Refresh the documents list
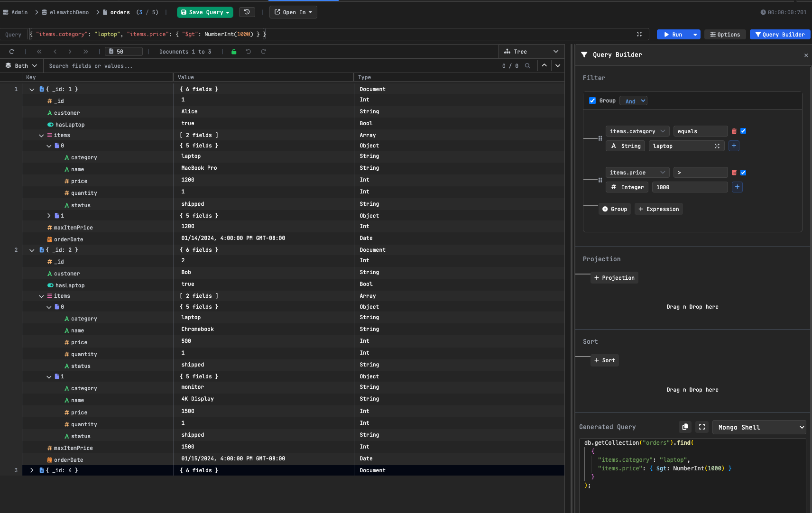Screen dimensions: 812x513 click(12, 52)
